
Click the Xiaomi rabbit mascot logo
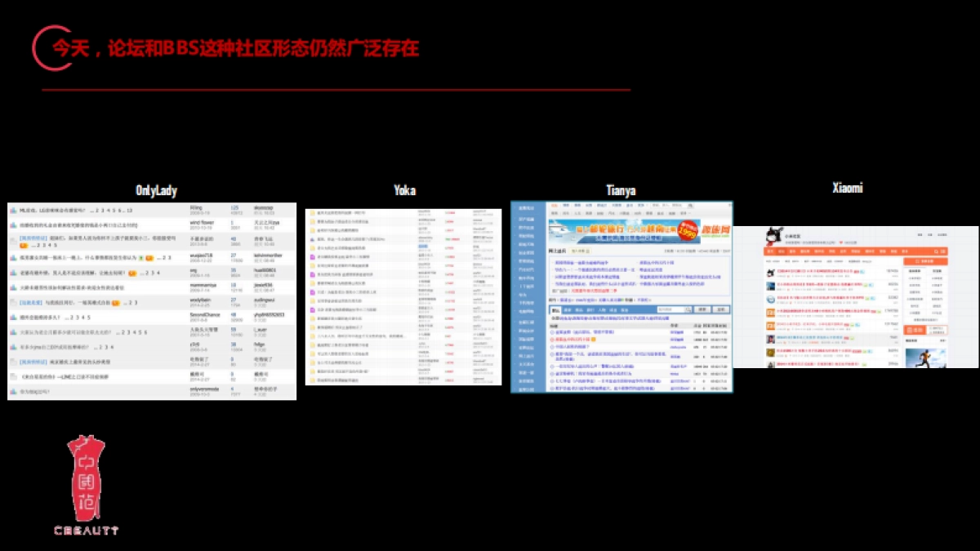pos(773,235)
